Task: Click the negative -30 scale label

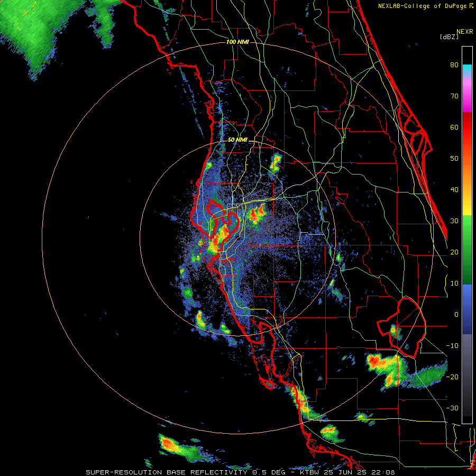Action: 452,408
